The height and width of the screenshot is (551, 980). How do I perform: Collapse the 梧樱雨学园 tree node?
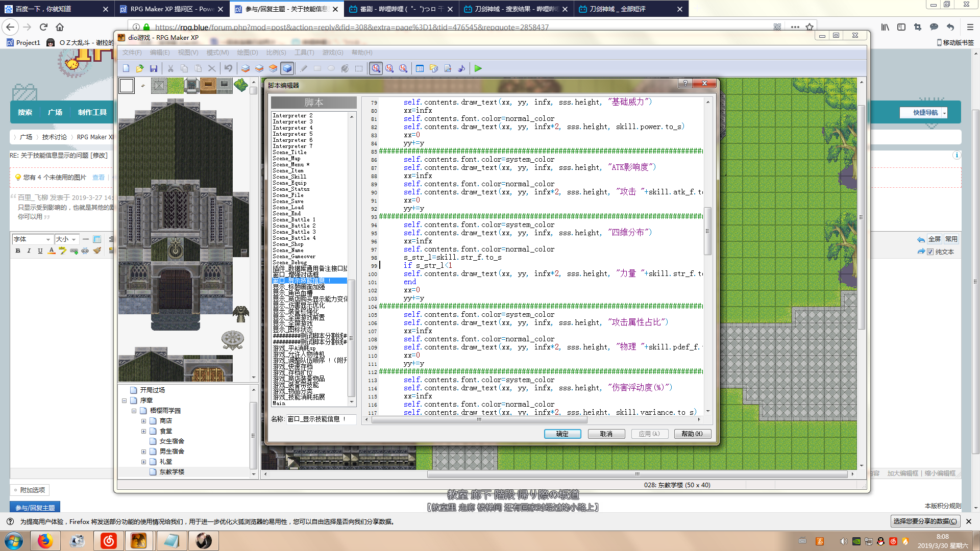134,411
